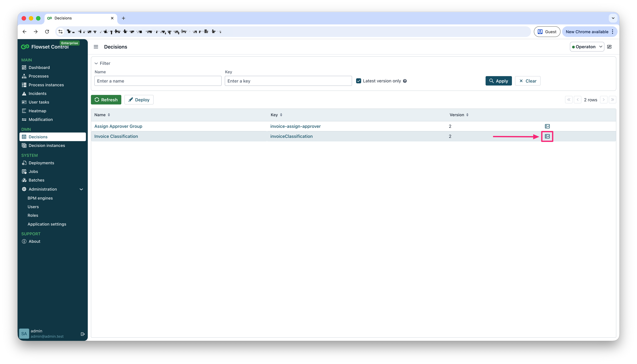Sort table by Version column
Screen dimensions: 637x364
pyautogui.click(x=459, y=115)
